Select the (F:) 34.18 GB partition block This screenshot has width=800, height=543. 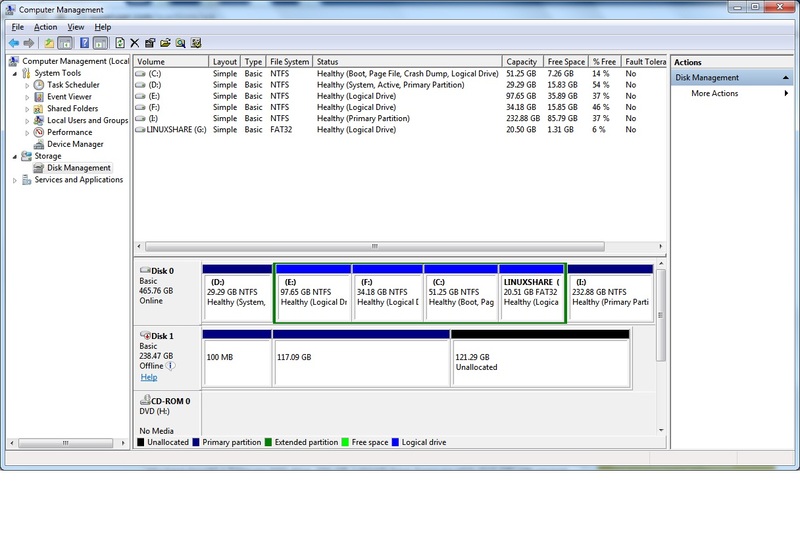pyautogui.click(x=387, y=293)
